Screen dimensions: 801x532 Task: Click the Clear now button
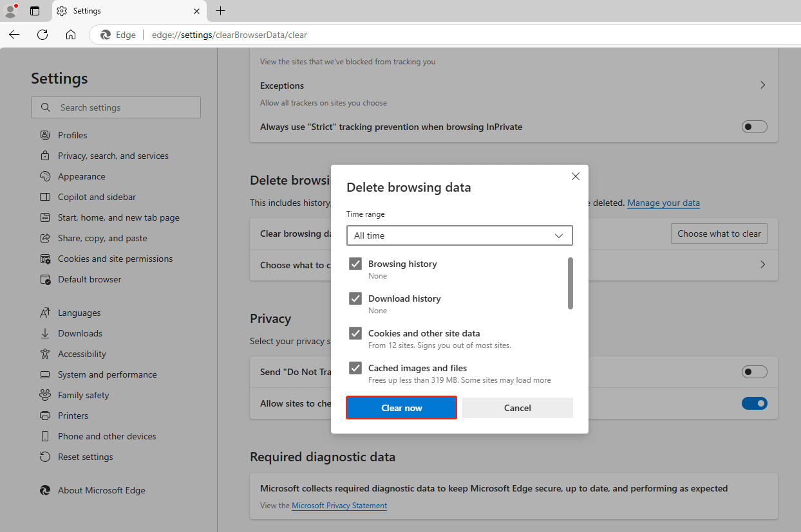coord(402,408)
